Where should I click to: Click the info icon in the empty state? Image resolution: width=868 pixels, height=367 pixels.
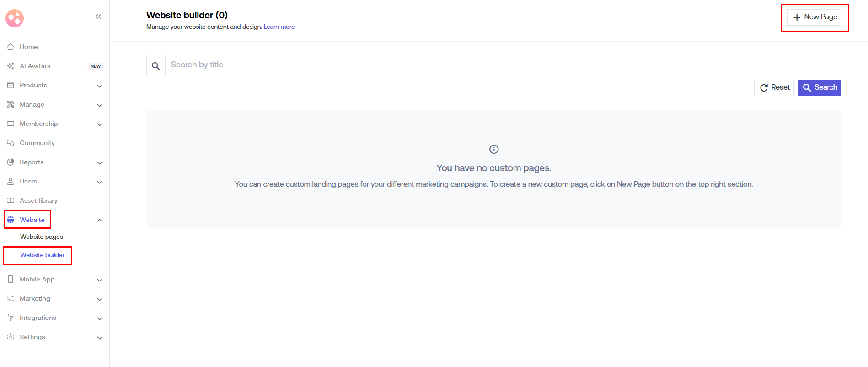[494, 149]
